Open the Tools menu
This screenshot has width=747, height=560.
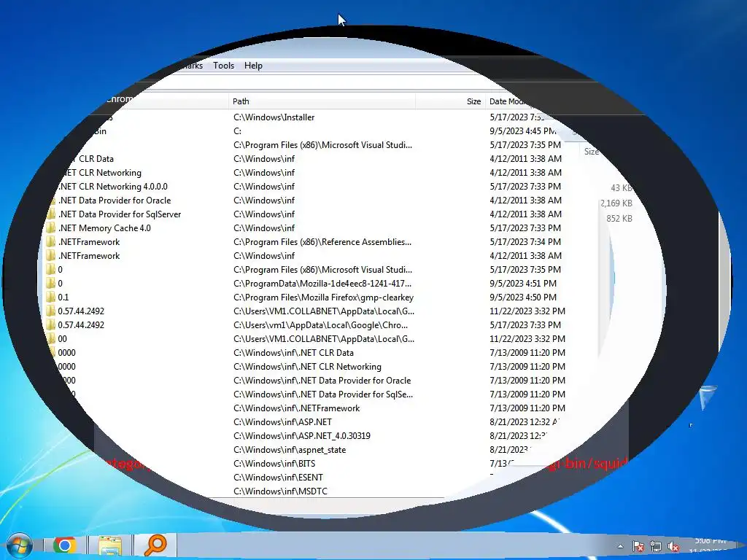tap(223, 66)
